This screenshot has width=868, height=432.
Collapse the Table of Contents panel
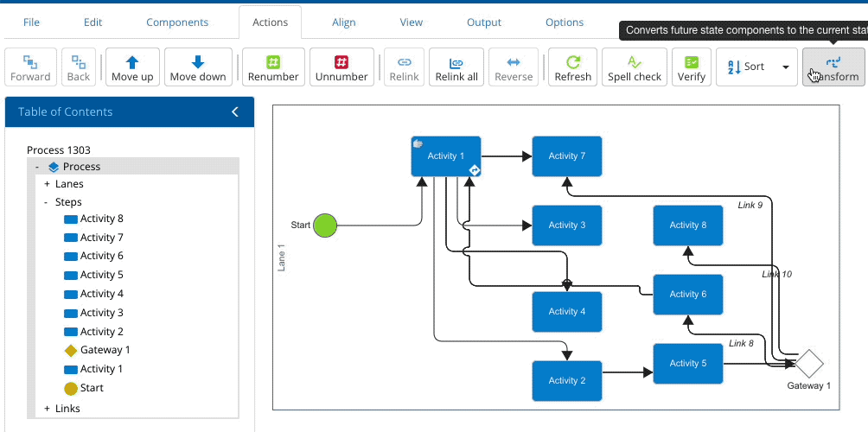coord(234,111)
